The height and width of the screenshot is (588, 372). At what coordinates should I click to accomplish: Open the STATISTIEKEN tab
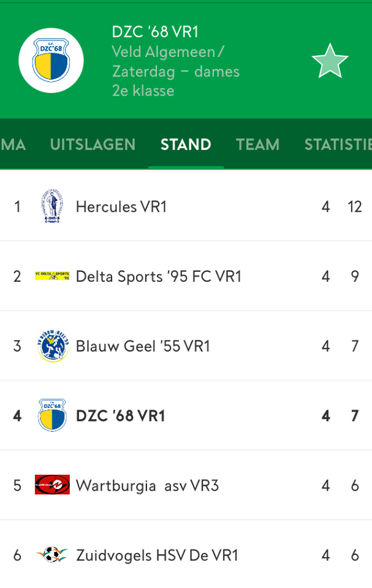[338, 145]
